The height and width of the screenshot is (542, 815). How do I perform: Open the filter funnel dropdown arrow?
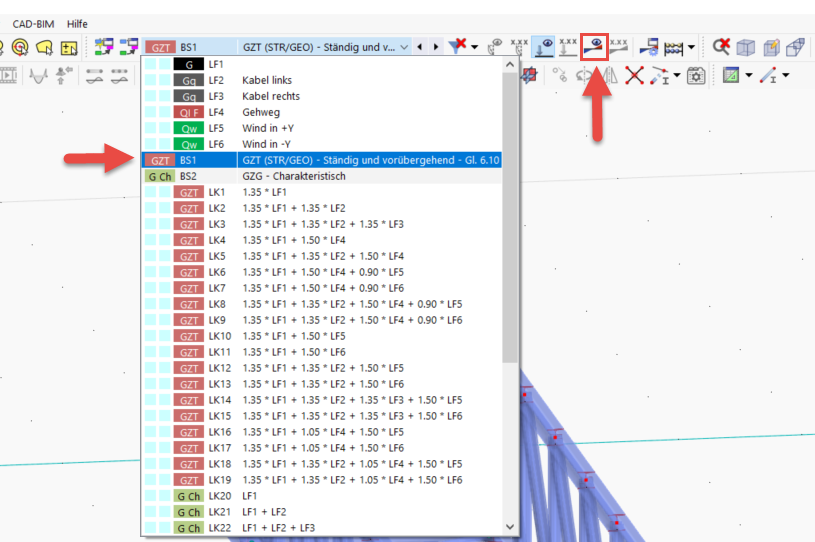(475, 47)
